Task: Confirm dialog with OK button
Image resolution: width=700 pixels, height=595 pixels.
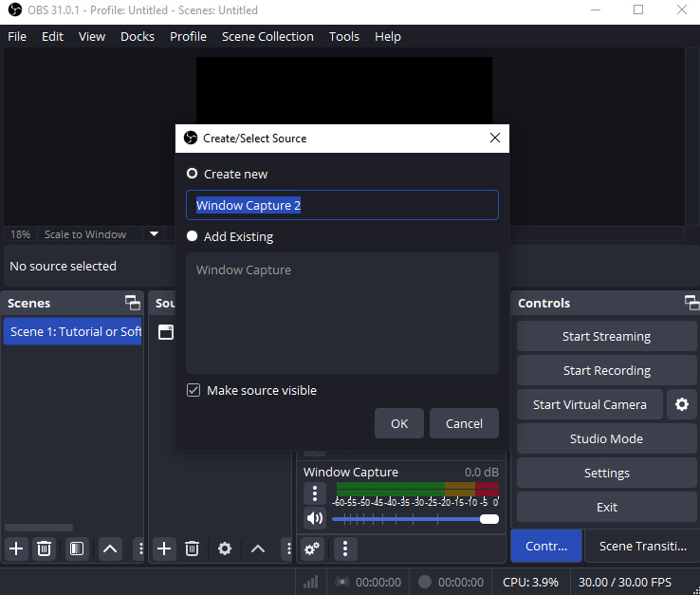Action: point(399,423)
